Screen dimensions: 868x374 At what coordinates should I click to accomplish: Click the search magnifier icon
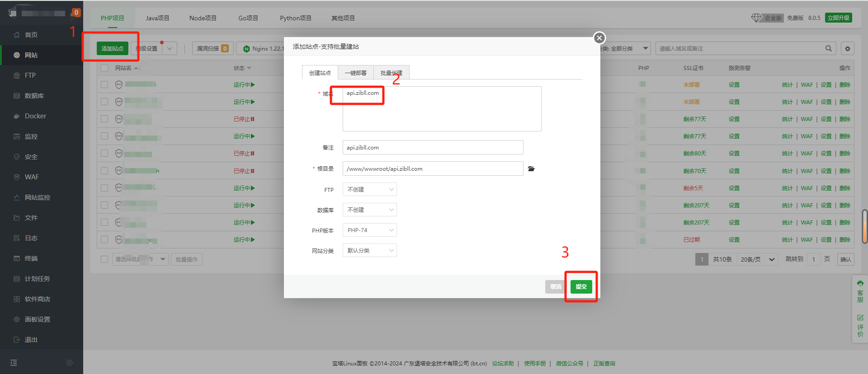[829, 48]
